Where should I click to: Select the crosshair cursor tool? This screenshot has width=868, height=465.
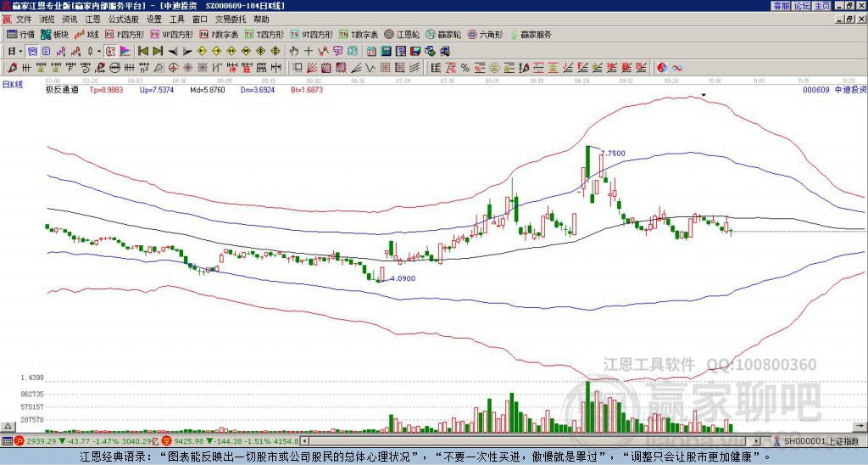(309, 51)
